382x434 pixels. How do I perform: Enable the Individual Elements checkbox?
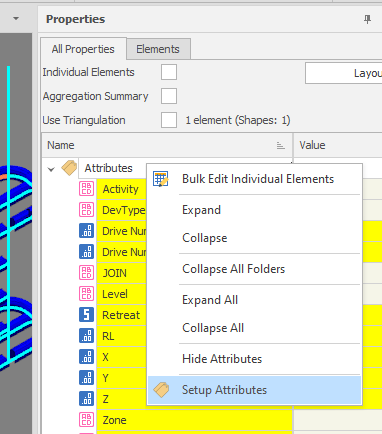169,72
